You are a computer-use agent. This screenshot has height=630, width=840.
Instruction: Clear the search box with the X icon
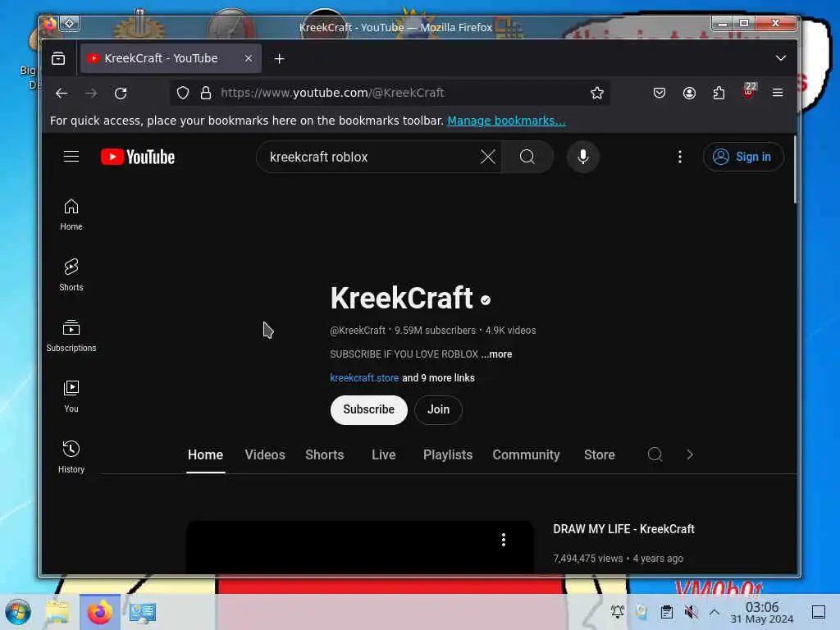click(487, 157)
